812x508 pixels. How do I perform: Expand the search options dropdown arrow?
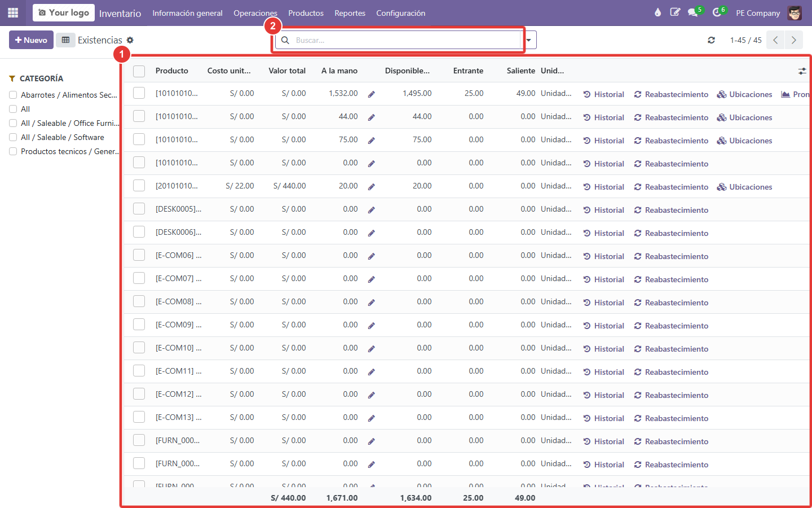[x=529, y=40]
